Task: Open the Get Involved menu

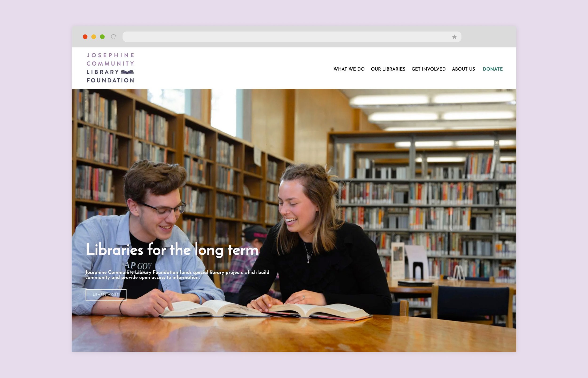Action: point(429,69)
